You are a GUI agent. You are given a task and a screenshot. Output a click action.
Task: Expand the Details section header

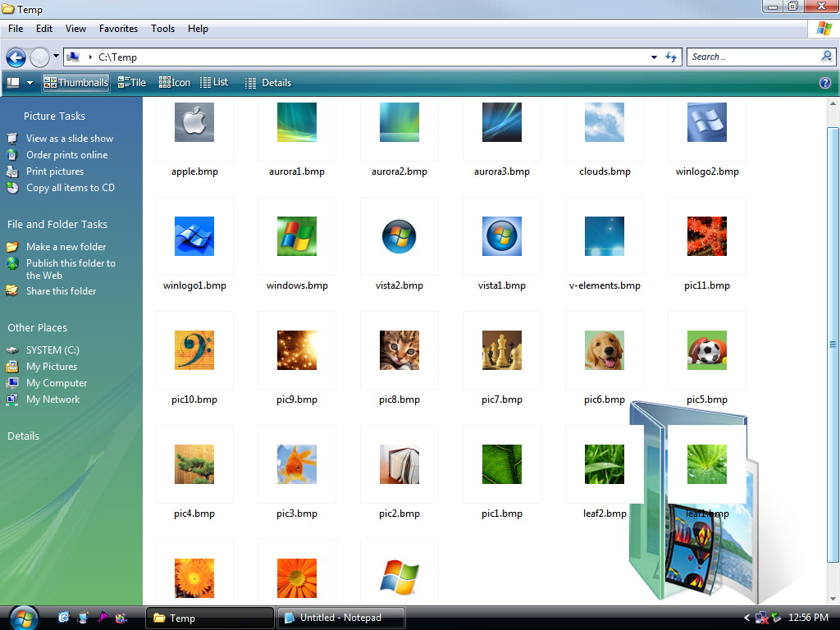23,436
